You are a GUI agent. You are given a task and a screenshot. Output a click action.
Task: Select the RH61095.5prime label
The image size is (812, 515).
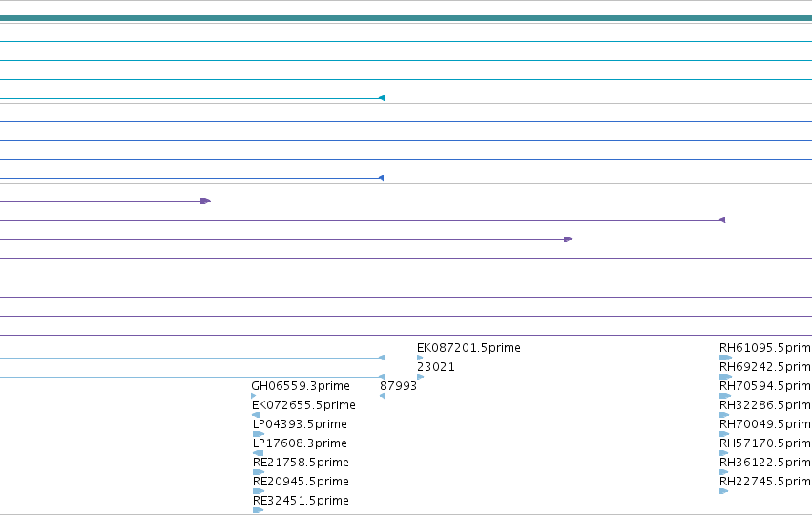(765, 348)
